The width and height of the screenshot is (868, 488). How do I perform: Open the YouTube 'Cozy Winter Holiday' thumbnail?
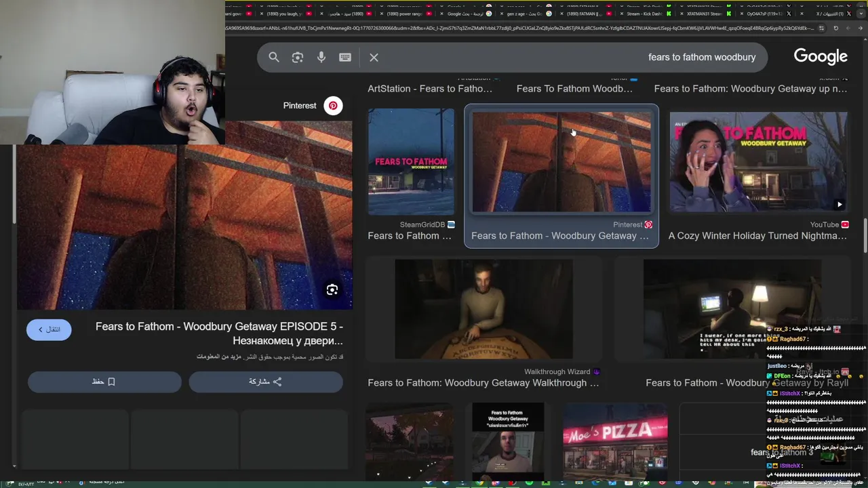coord(758,162)
